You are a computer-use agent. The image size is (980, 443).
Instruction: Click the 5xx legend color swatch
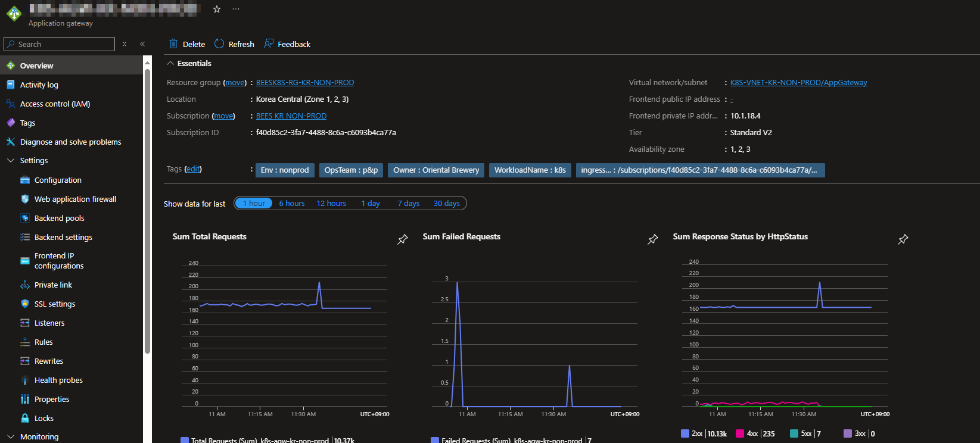pyautogui.click(x=794, y=433)
